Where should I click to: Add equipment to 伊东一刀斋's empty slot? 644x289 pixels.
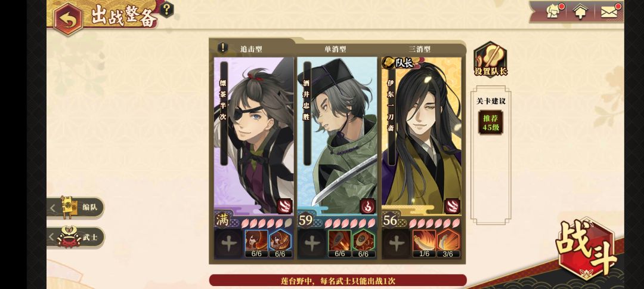397,244
